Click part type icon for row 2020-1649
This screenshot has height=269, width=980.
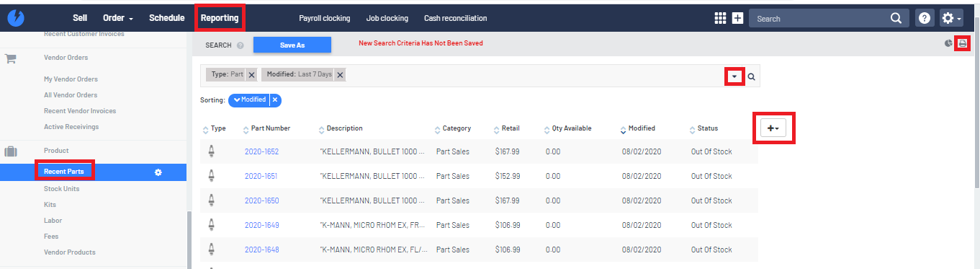tap(212, 225)
